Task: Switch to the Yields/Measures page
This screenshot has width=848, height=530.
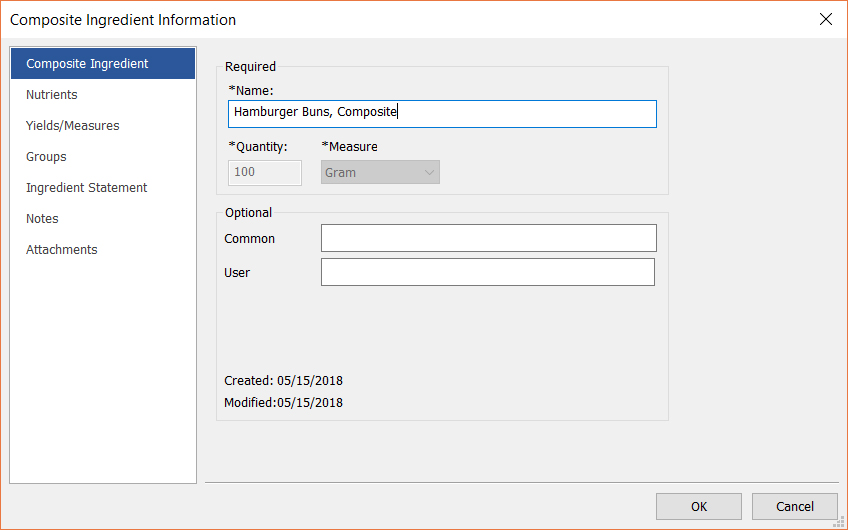Action: 73,126
